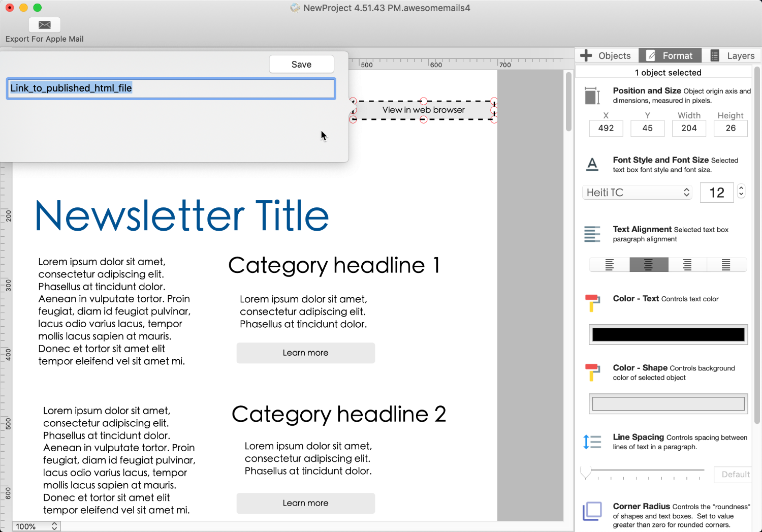Click the document icon in the title bar
The width and height of the screenshot is (762, 532).
(x=295, y=8)
